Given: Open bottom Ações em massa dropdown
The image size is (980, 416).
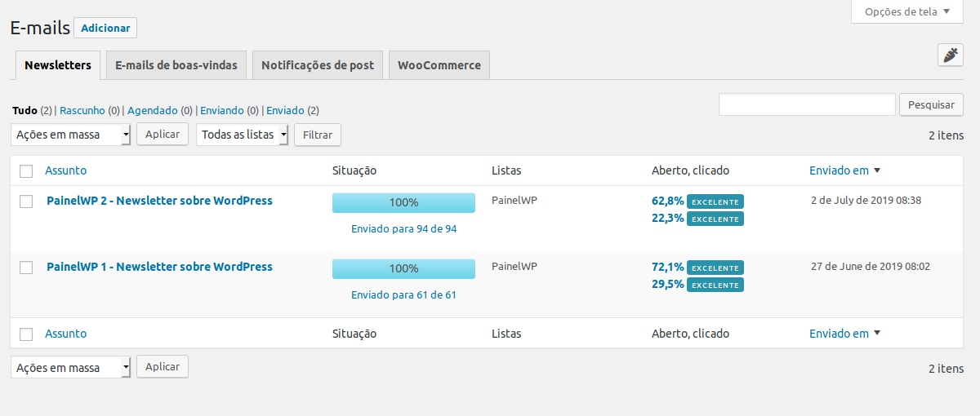Looking at the screenshot, I should point(71,367).
